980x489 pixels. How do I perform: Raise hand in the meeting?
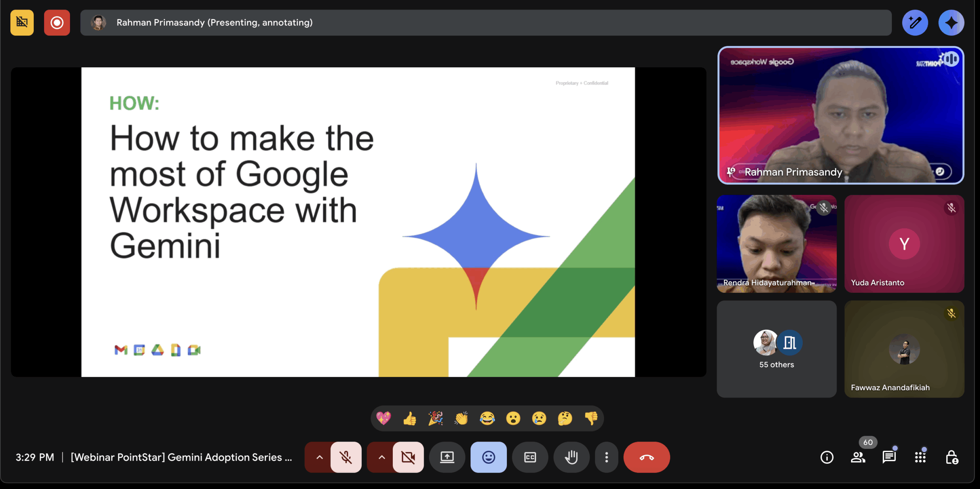click(x=571, y=457)
